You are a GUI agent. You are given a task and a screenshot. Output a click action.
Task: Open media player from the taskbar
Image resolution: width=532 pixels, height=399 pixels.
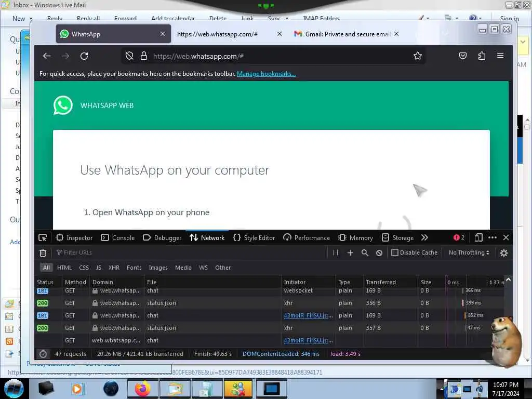point(77,389)
